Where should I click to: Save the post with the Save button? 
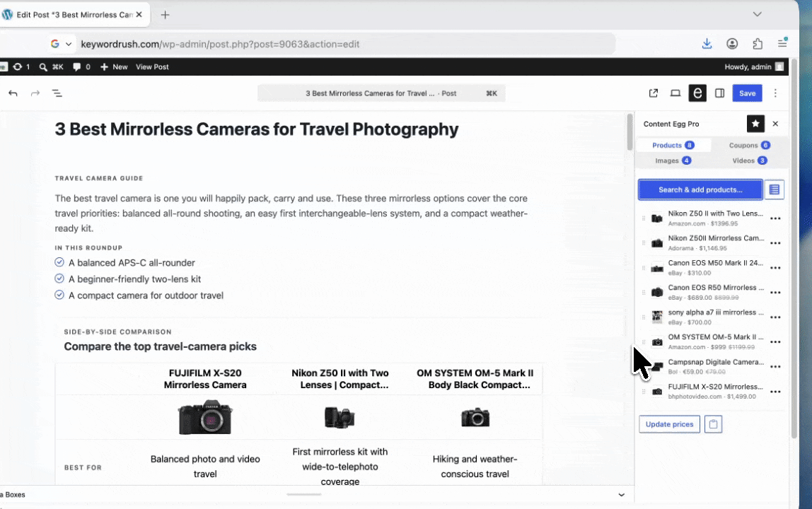point(747,93)
